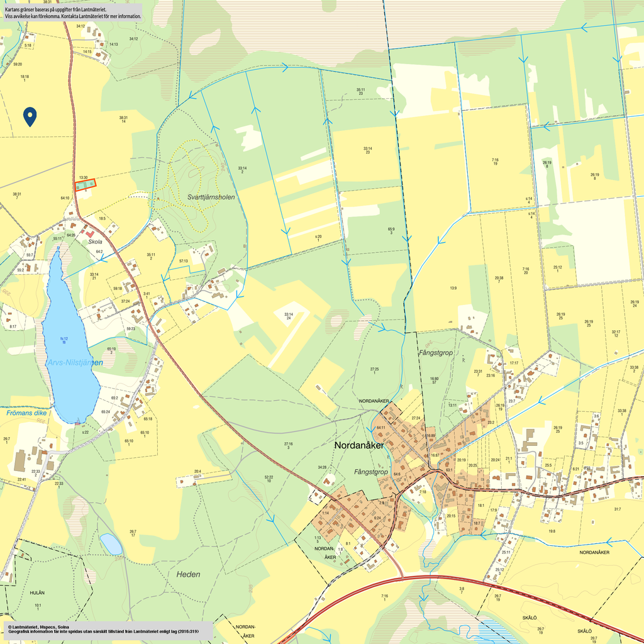This screenshot has width=644, height=644.
Task: Click the Skola label on the map
Action: [95, 241]
